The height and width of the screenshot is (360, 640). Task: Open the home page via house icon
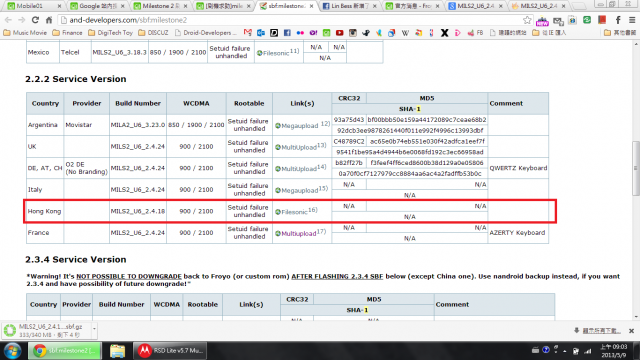[49, 20]
